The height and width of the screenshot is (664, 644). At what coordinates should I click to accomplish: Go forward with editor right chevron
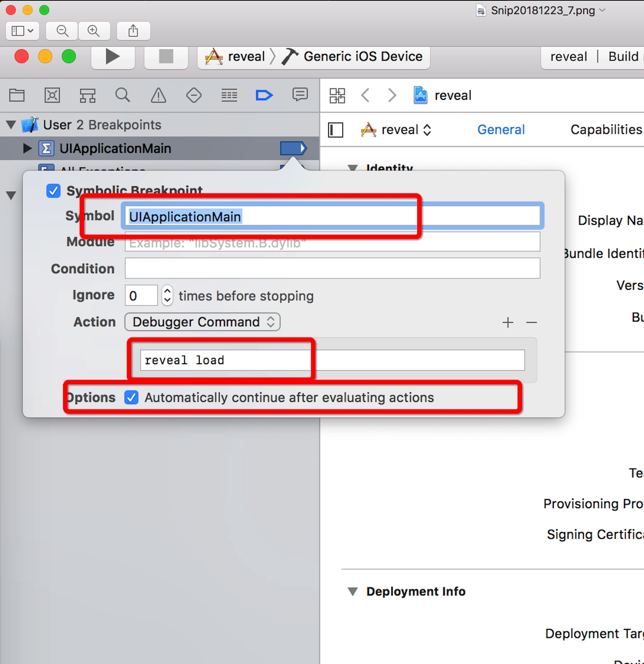pyautogui.click(x=392, y=95)
